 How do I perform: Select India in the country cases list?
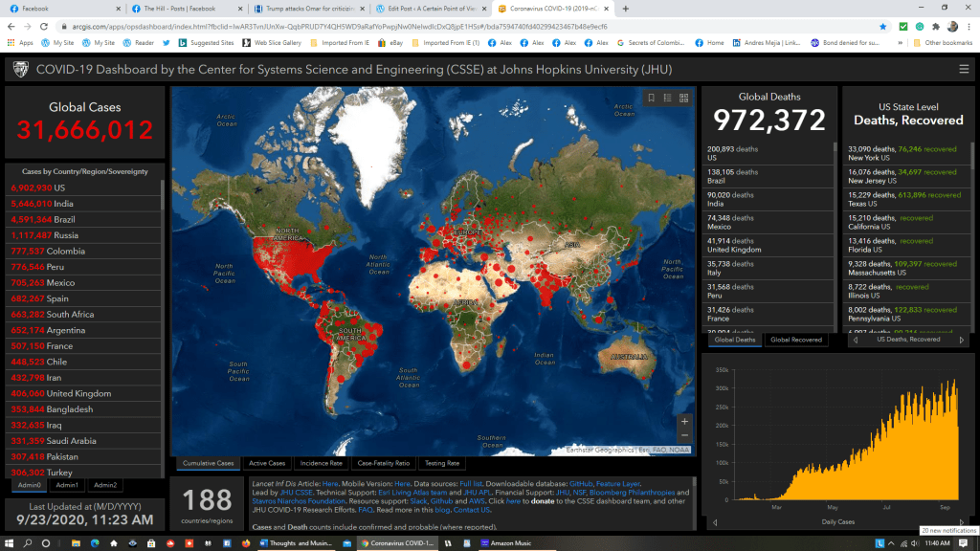(63, 203)
